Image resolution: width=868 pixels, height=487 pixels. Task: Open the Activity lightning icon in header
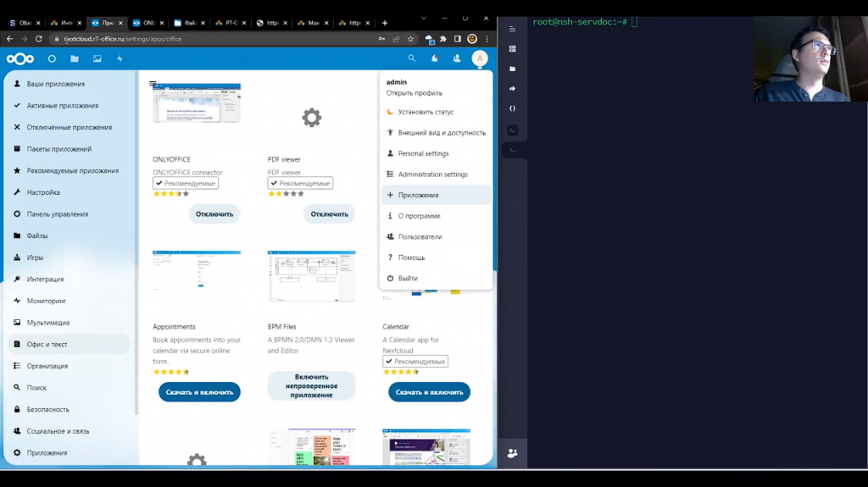click(x=120, y=58)
